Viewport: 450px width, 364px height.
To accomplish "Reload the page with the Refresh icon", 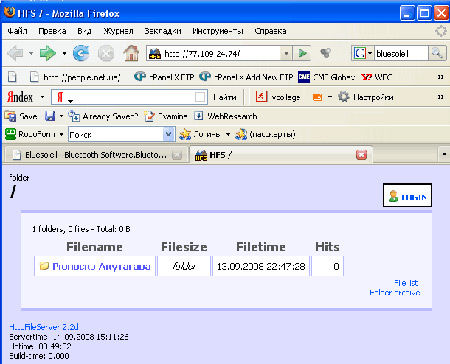I will pos(81,53).
